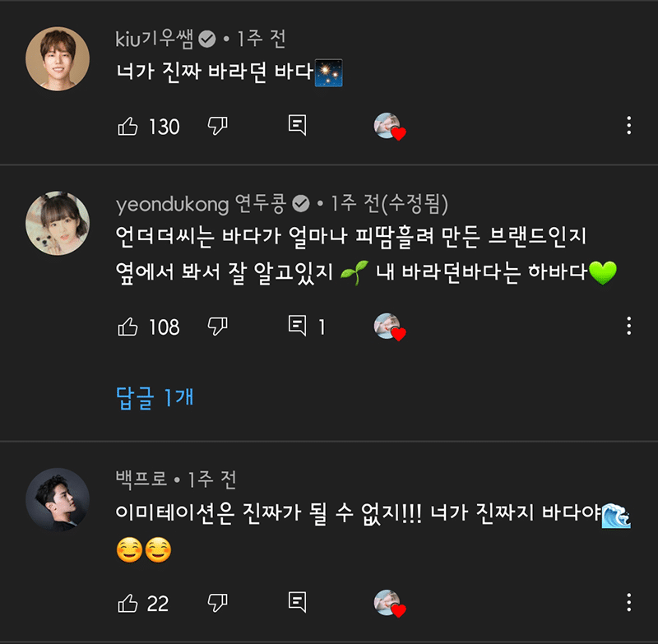Click creator heart on kiu기우쌤 comment
Screen dimensions: 658x644
click(390, 127)
